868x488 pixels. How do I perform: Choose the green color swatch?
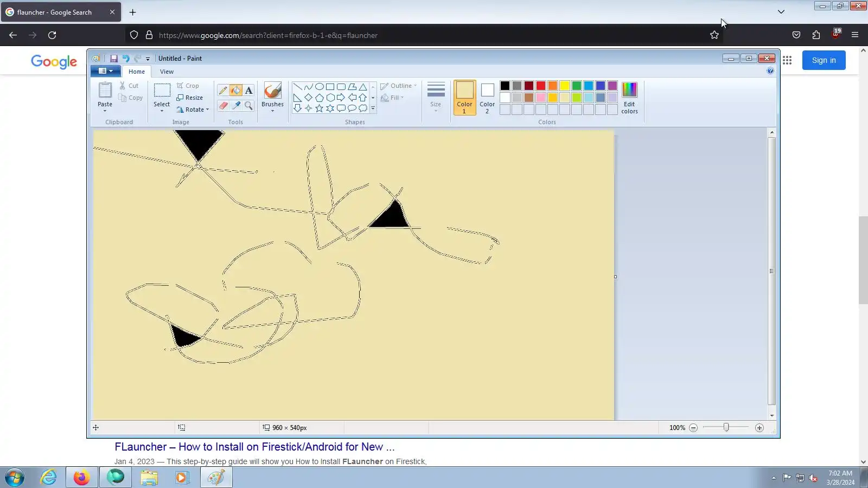(577, 86)
